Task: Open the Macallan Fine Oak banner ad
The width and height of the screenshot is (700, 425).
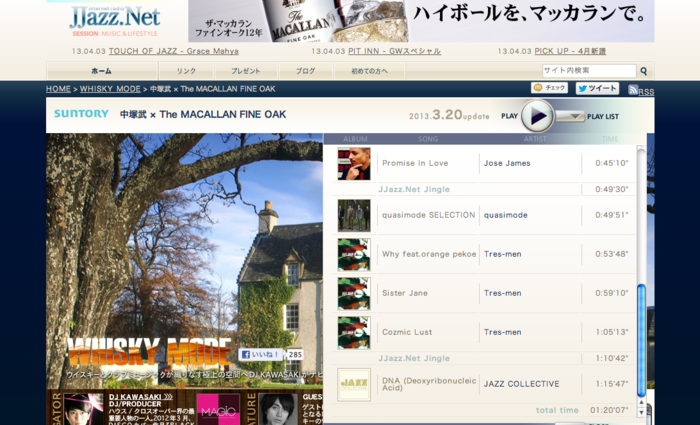Action: pyautogui.click(x=421, y=21)
